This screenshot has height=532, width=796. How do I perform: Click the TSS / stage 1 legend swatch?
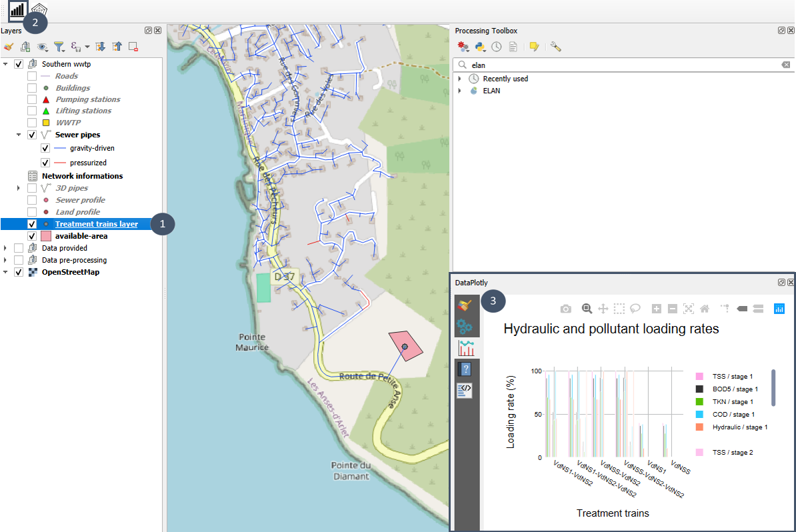click(699, 377)
